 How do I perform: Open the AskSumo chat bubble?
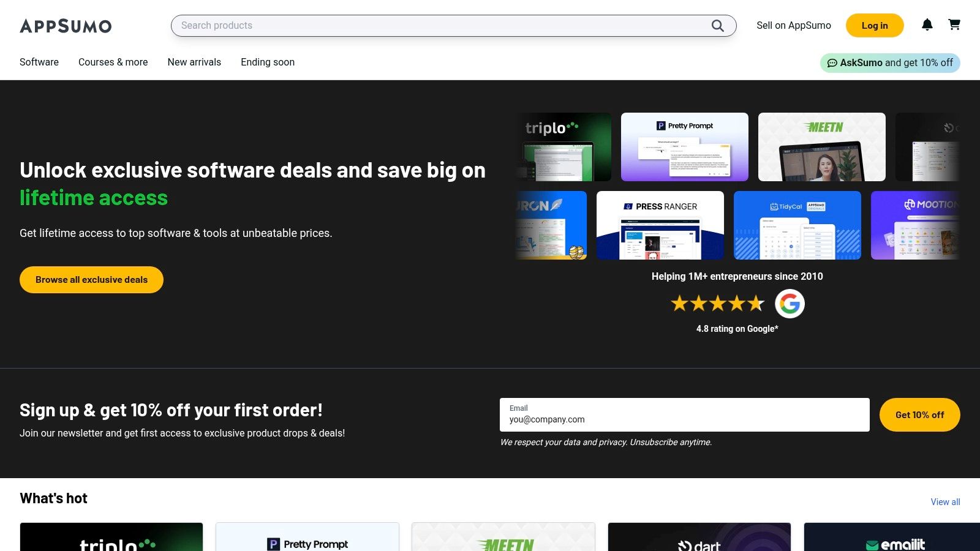(x=832, y=62)
